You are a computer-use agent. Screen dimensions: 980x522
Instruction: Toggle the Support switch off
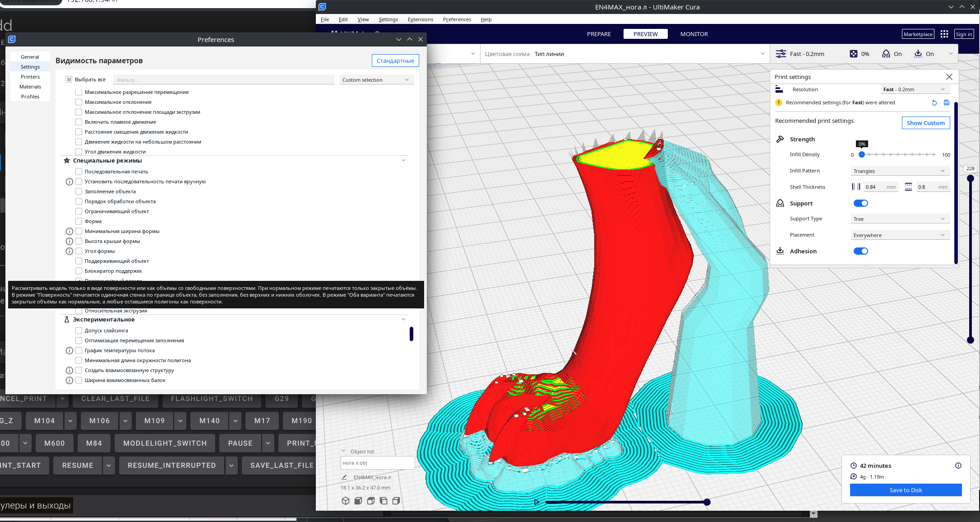click(x=860, y=203)
